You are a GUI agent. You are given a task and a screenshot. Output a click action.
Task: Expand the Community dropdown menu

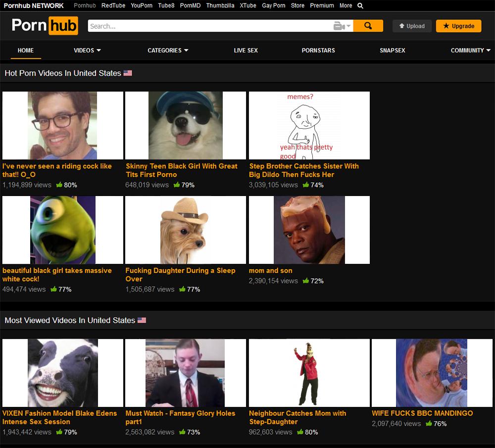coord(470,50)
